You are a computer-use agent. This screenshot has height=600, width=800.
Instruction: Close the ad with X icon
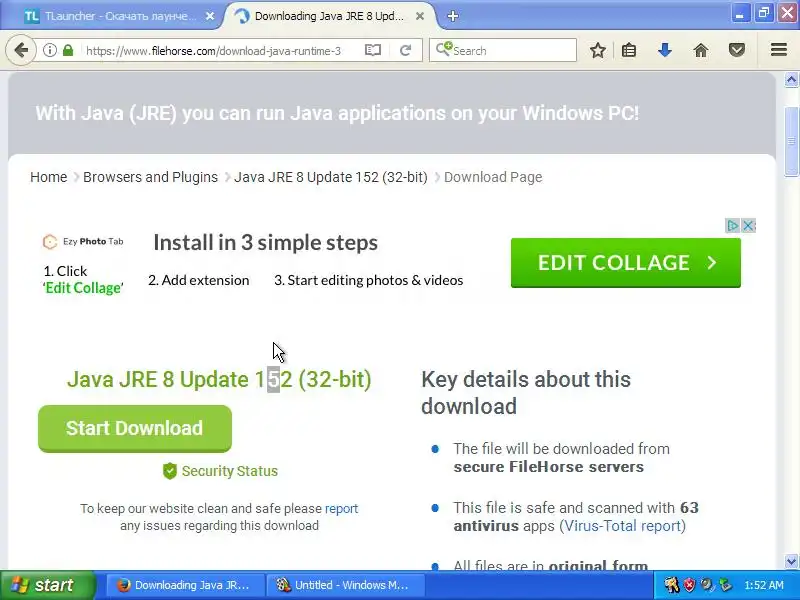pyautogui.click(x=748, y=226)
